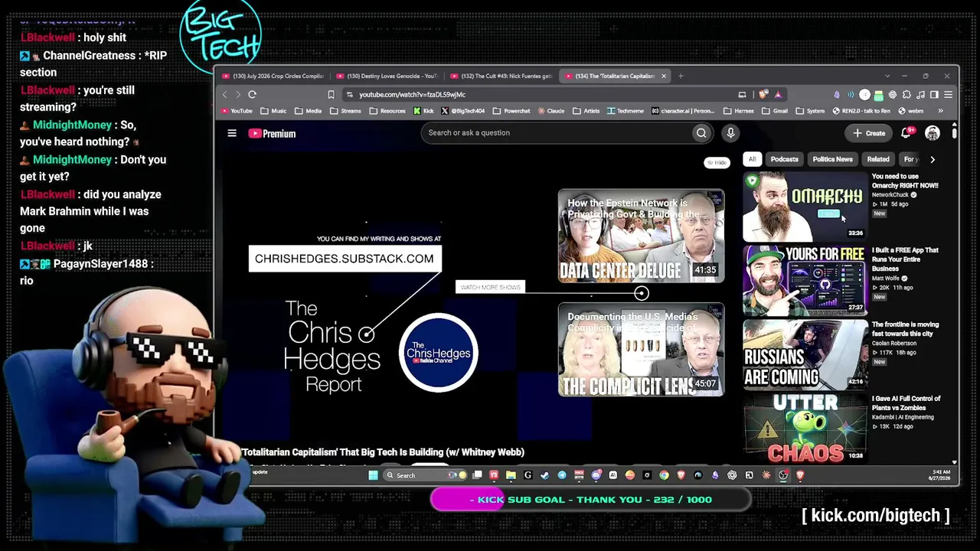This screenshot has height=551, width=980.
Task: Start voice search with the microphone icon
Action: pyautogui.click(x=730, y=133)
